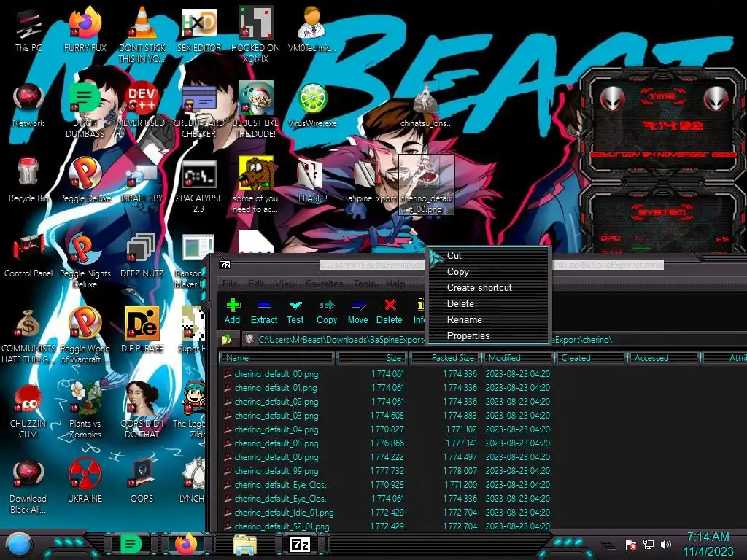
Task: Click the 7z taskbar button
Action: click(x=300, y=544)
